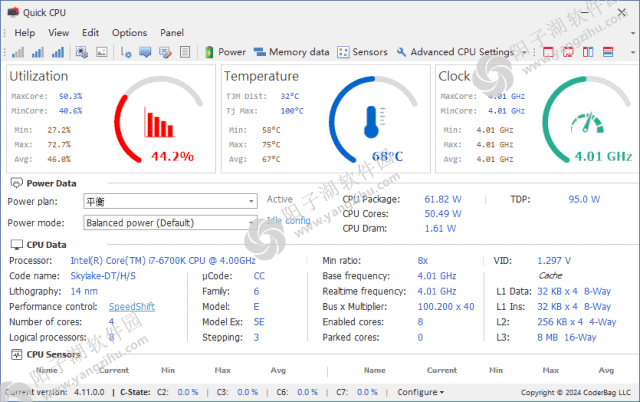
Task: Click the code name Skylake-DT/H/S value
Action: pos(103,276)
